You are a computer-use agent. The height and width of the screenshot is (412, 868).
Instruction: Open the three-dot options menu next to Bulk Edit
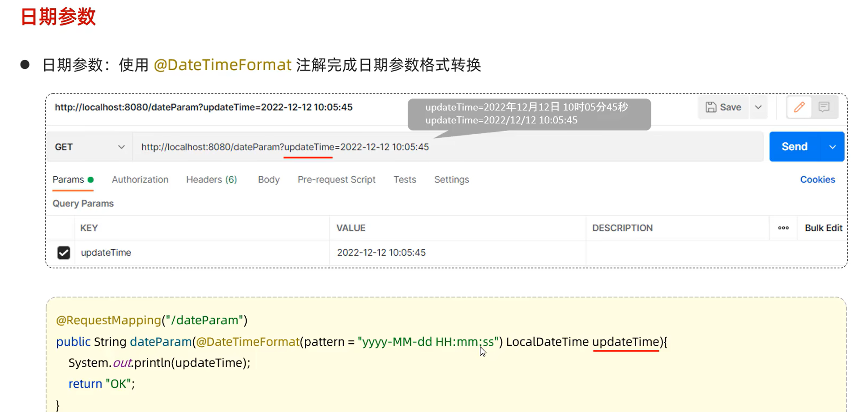click(x=783, y=228)
